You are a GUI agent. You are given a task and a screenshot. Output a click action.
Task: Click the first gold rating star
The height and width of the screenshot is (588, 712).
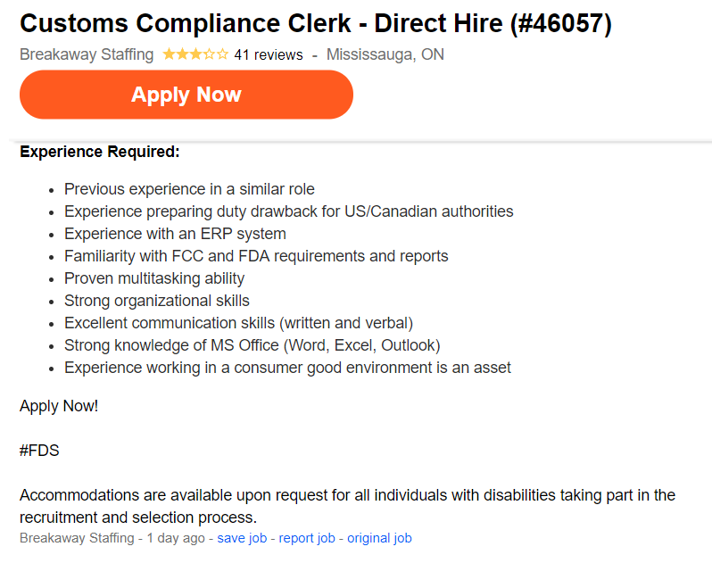pos(169,54)
